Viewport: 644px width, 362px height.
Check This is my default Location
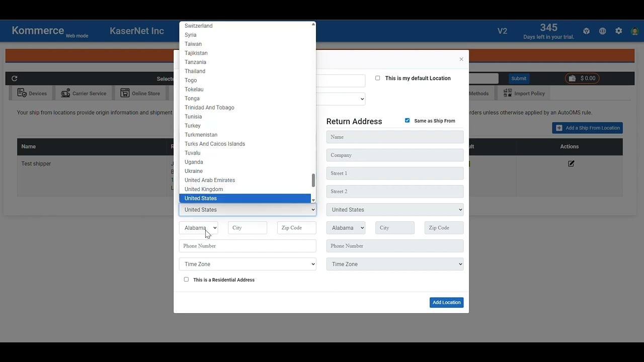tap(377, 78)
